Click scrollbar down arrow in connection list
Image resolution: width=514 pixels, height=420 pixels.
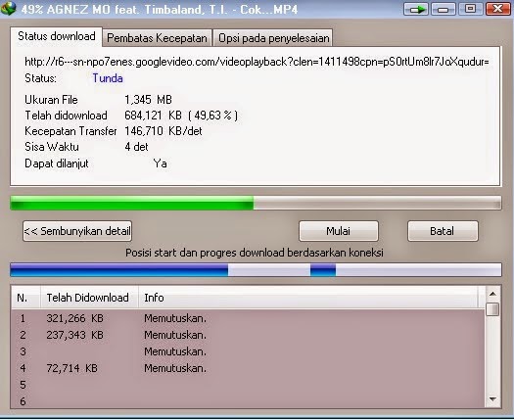click(x=492, y=399)
